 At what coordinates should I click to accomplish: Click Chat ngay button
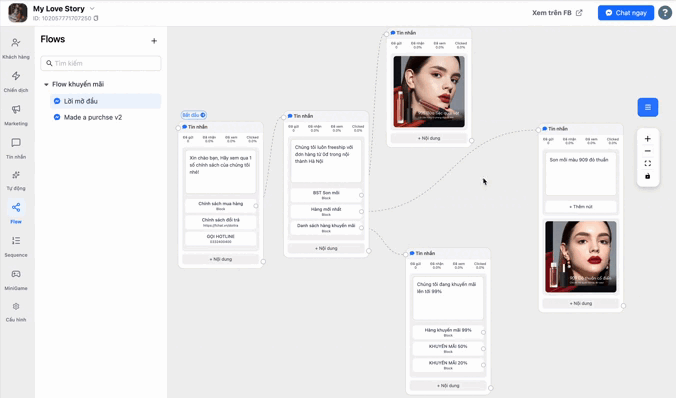point(626,13)
